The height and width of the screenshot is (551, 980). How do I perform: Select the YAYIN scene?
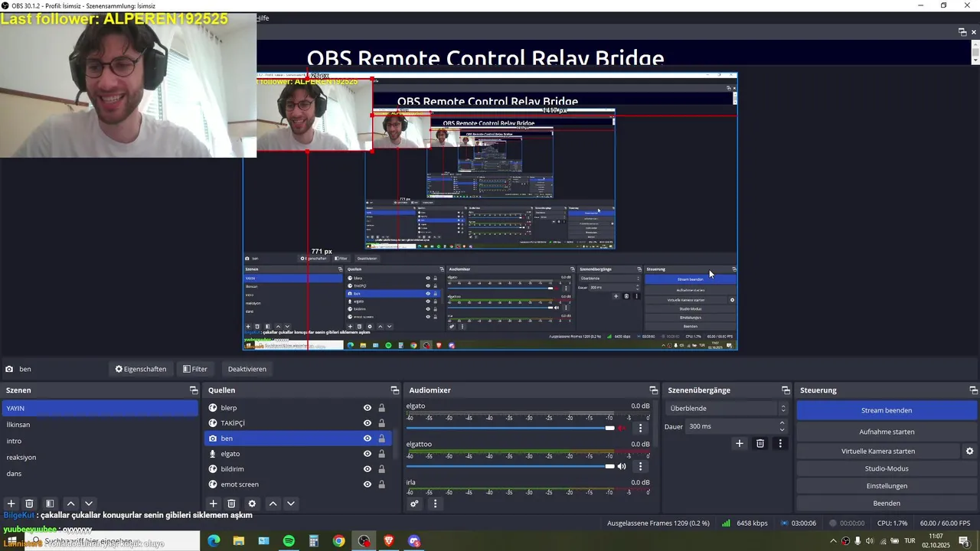click(100, 409)
